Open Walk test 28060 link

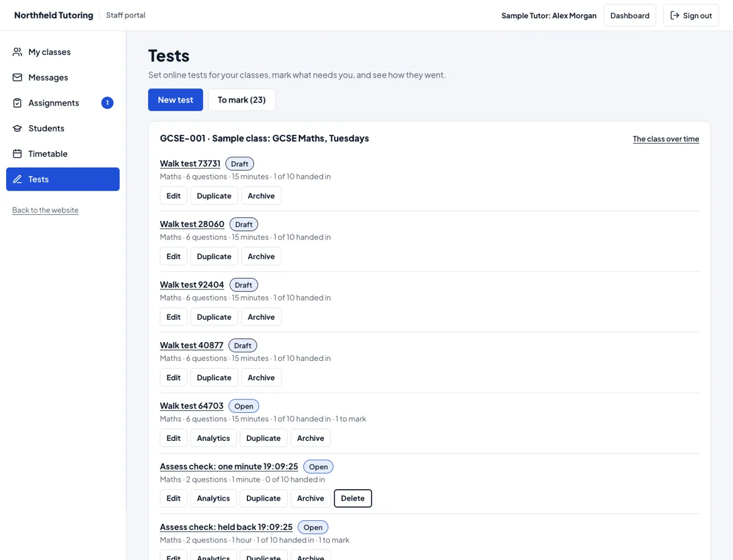click(x=192, y=224)
